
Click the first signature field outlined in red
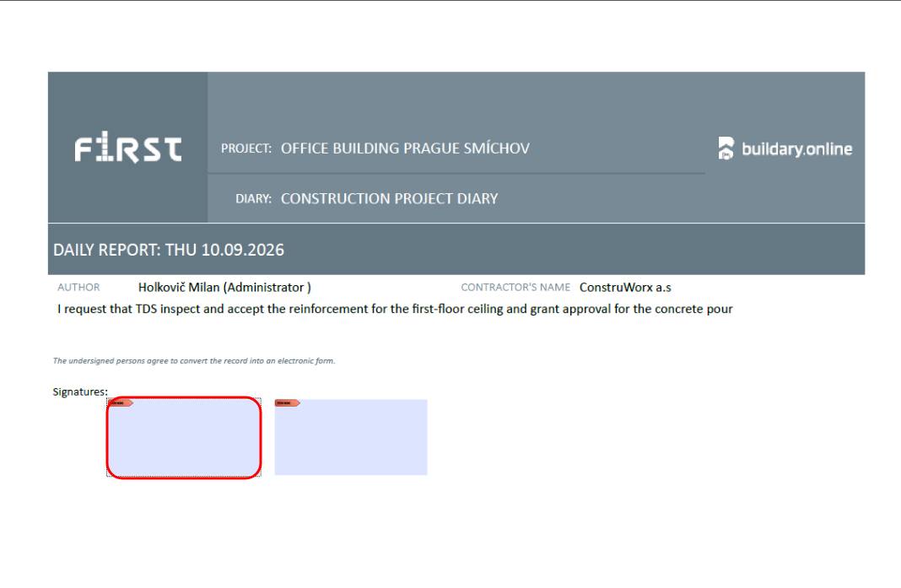point(184,437)
